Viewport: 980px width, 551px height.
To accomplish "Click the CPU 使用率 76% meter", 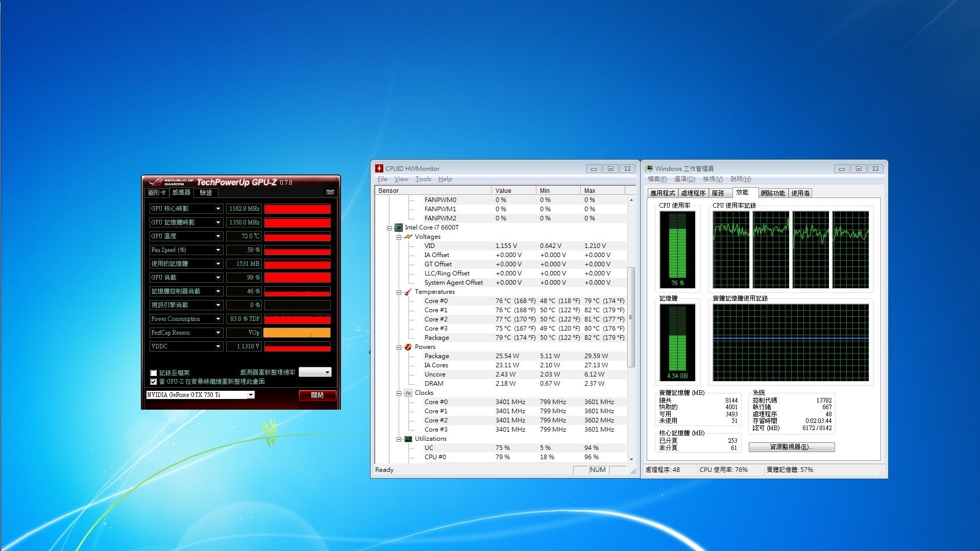I will 677,249.
